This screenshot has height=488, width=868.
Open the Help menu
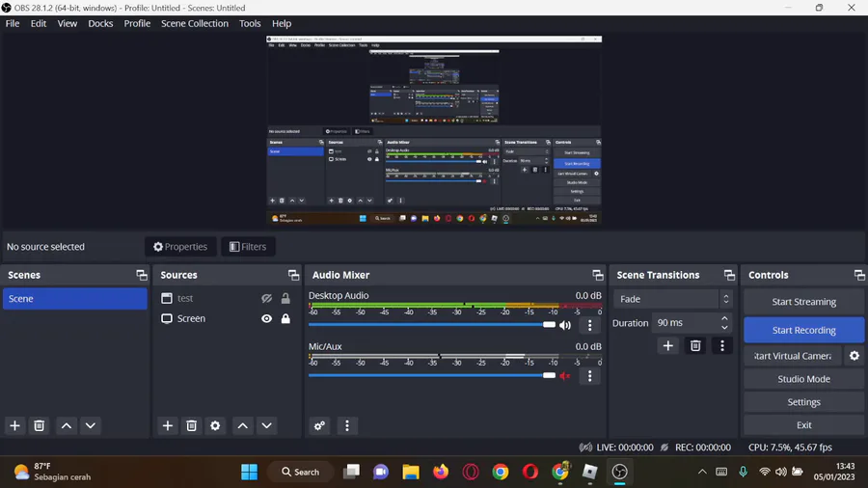click(282, 23)
